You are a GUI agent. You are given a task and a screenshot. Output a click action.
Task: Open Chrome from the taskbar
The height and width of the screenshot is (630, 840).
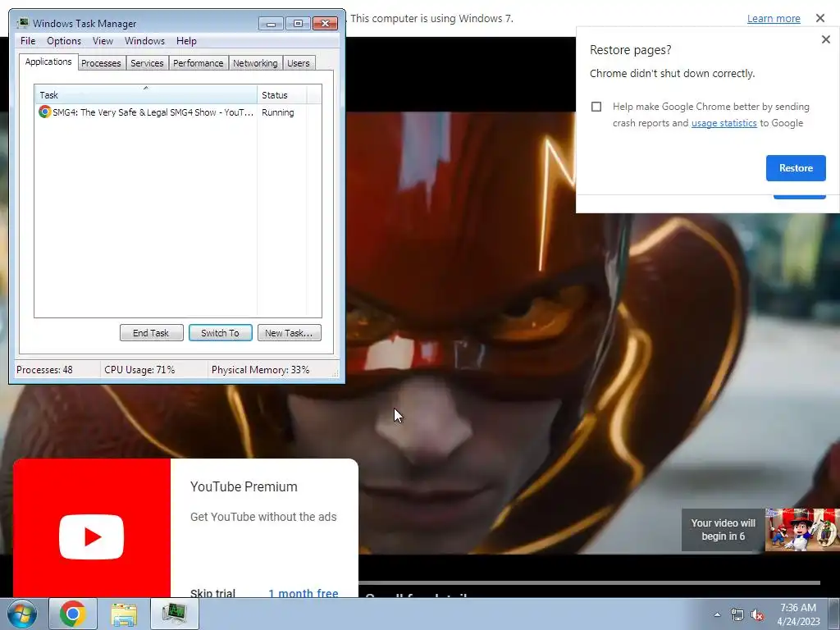pyautogui.click(x=73, y=614)
